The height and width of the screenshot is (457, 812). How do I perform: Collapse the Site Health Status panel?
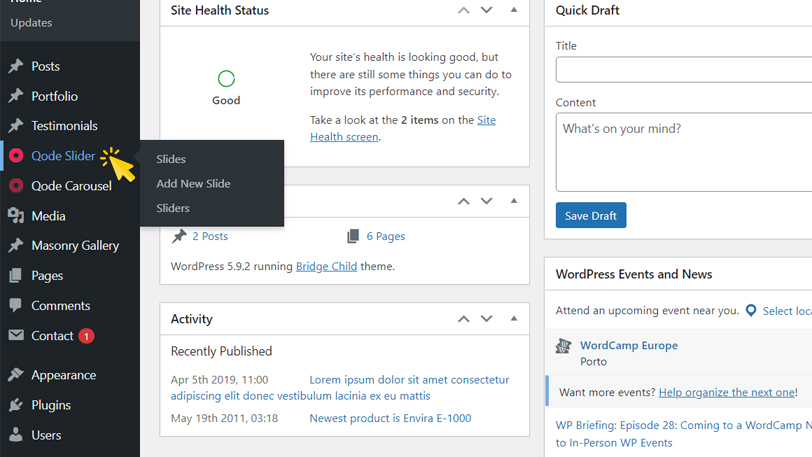pos(514,10)
